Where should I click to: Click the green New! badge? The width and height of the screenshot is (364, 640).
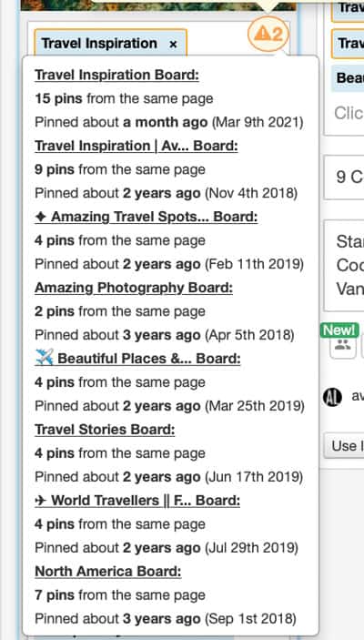point(339,330)
